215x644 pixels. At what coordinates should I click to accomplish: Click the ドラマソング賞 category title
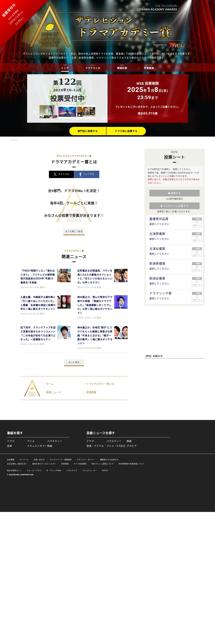[160, 293]
